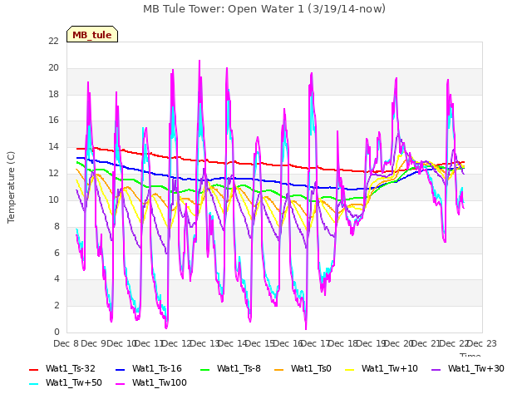The image size is (532, 399).
Task: Select the Wat1_Tw100 legend text
Action: click(x=159, y=383)
